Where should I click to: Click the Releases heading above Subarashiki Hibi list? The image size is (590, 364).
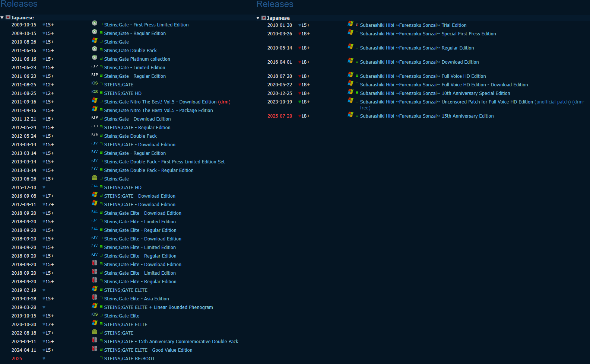coord(275,4)
